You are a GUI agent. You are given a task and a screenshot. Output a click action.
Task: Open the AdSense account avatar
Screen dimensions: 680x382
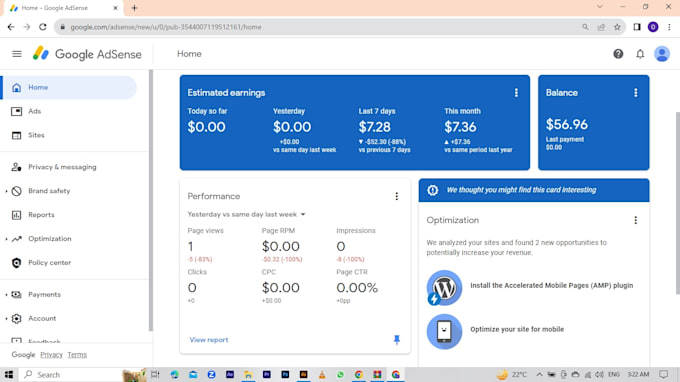click(x=662, y=54)
